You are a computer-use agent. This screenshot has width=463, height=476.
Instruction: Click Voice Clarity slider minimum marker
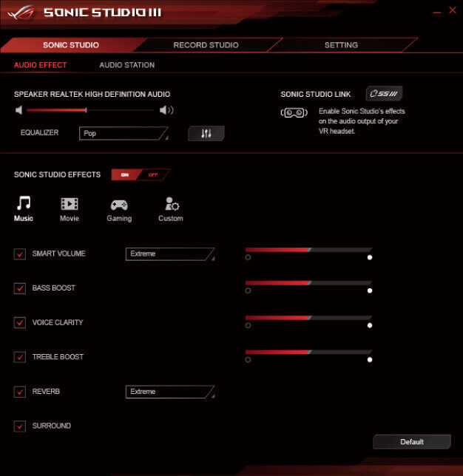[248, 325]
